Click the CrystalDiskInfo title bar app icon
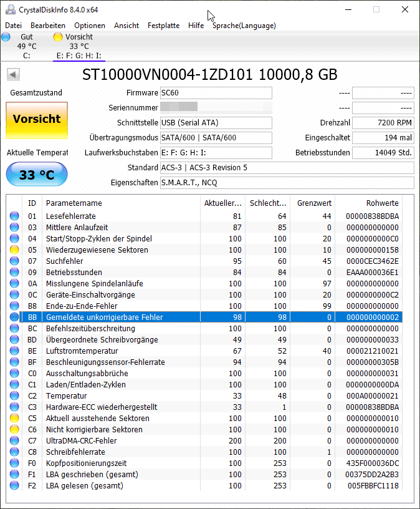This screenshot has width=420, height=509. click(11, 9)
